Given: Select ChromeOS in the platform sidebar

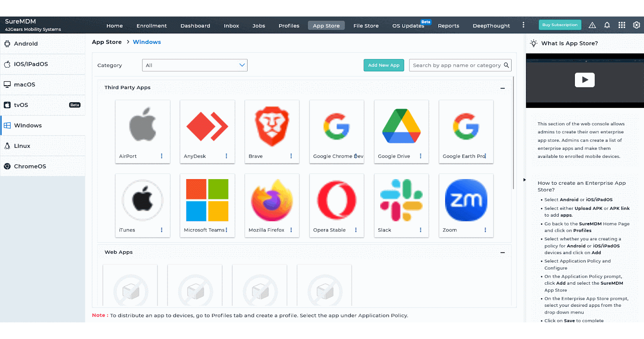Looking at the screenshot, I should coord(43,166).
